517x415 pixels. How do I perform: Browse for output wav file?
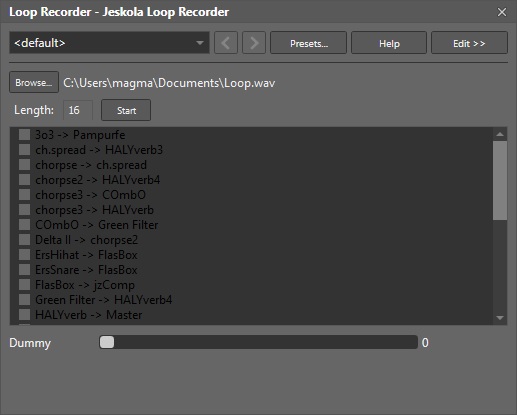click(x=34, y=82)
